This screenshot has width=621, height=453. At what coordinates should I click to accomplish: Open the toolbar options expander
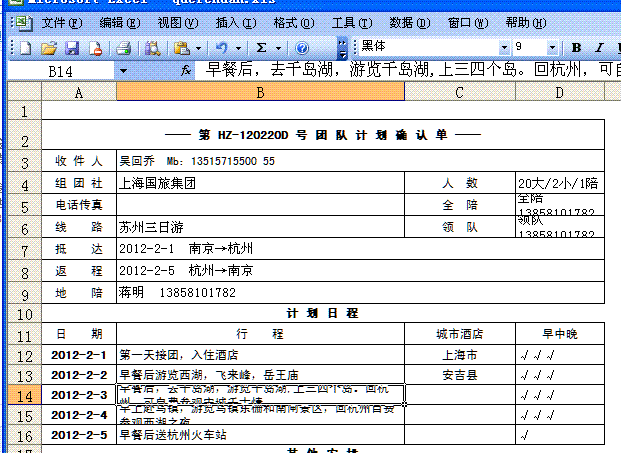point(343,48)
